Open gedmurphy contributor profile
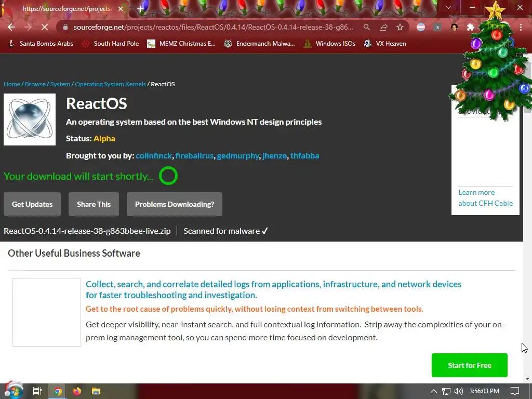 point(238,156)
